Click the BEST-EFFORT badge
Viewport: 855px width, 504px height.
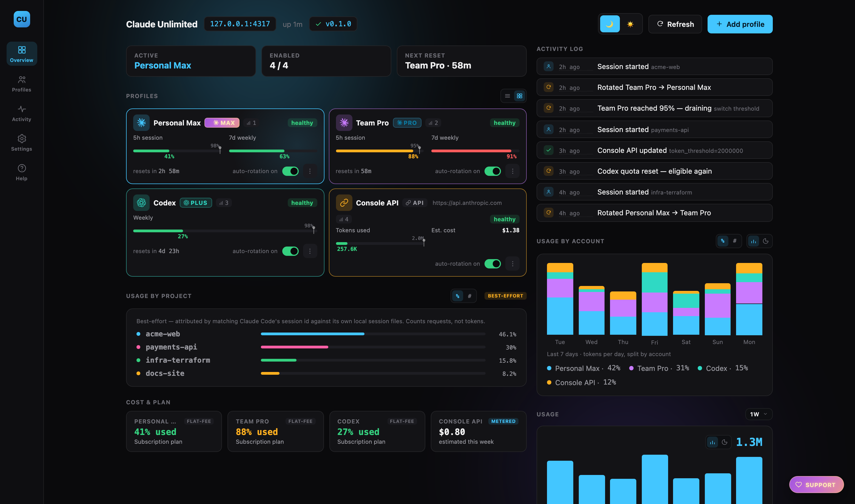(x=505, y=296)
